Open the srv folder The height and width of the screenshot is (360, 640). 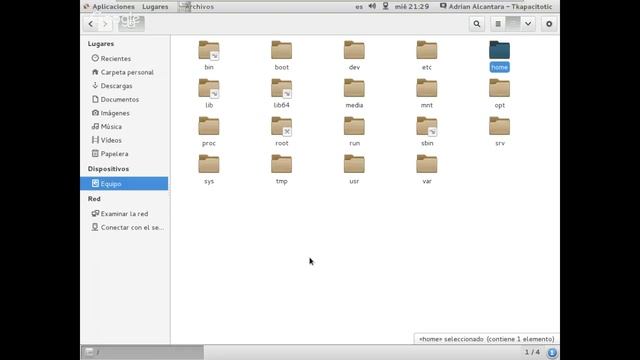499,131
